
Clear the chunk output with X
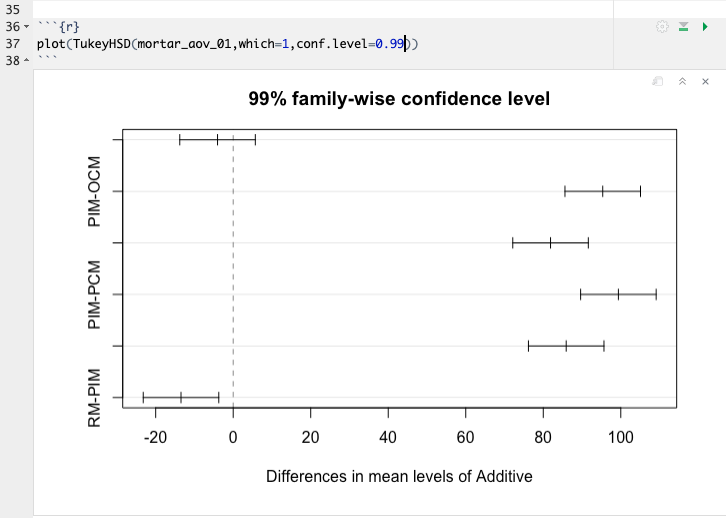[x=706, y=81]
